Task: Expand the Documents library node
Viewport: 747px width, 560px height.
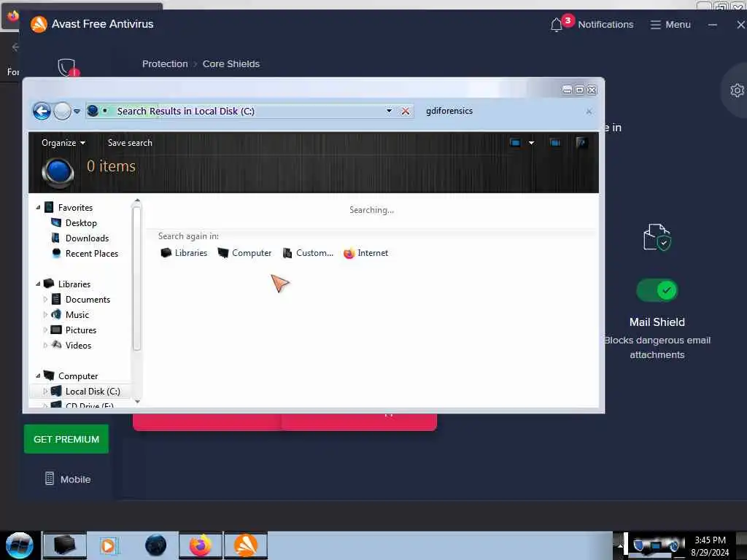Action: click(x=45, y=300)
